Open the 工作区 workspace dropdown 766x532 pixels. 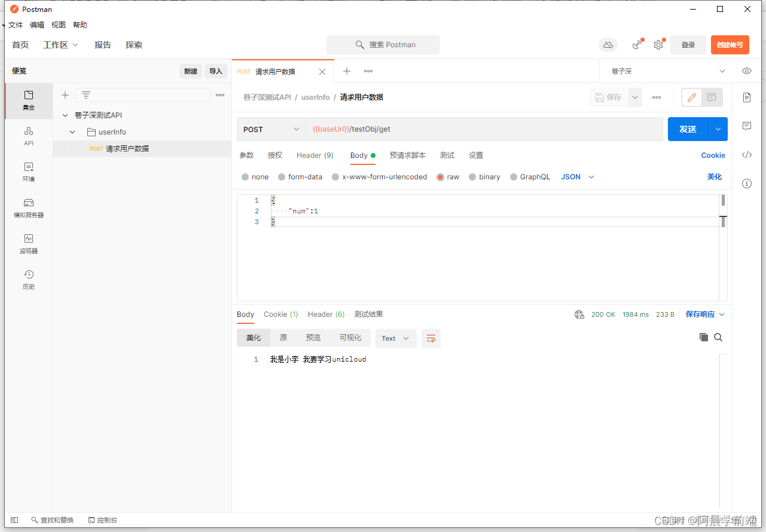(x=61, y=45)
